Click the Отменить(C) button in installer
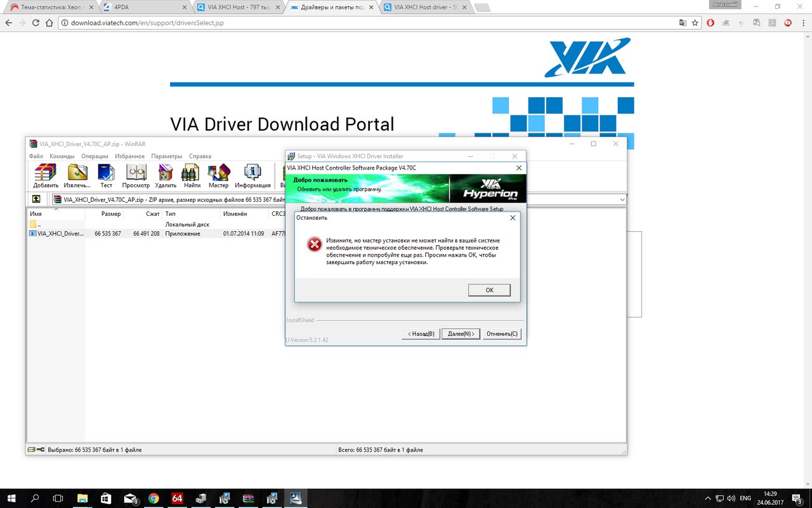Screen dimensions: 812x508 [x=502, y=334]
